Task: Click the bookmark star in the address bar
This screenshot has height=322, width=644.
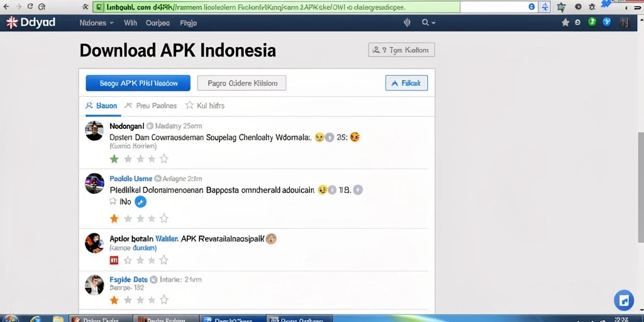Action: click(x=545, y=7)
